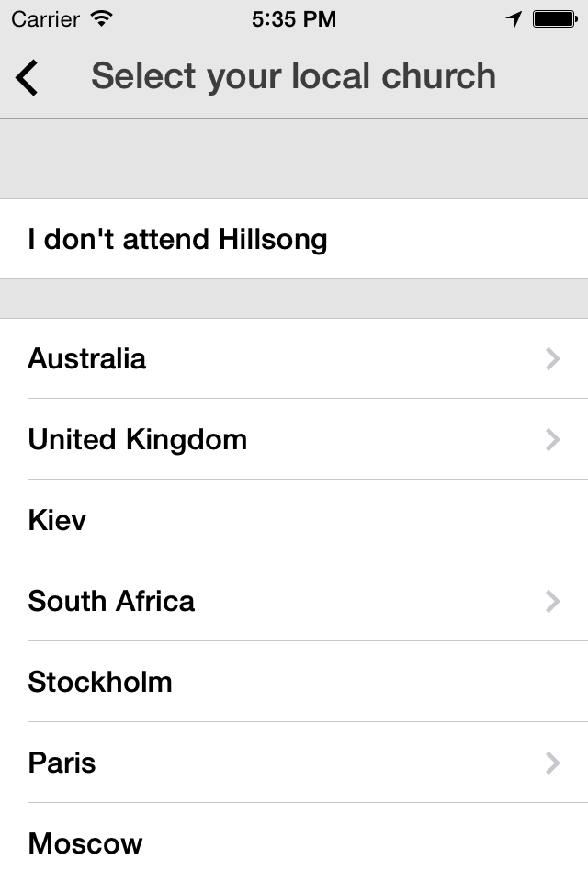Screen dimensions: 588x882
Task: Expand the Australia chevron
Action: point(552,358)
